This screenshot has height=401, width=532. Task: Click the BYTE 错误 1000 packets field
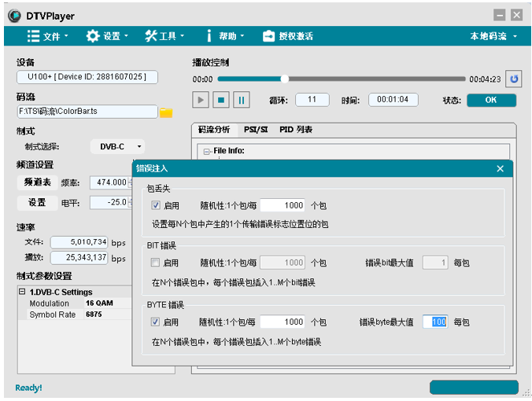coord(283,322)
